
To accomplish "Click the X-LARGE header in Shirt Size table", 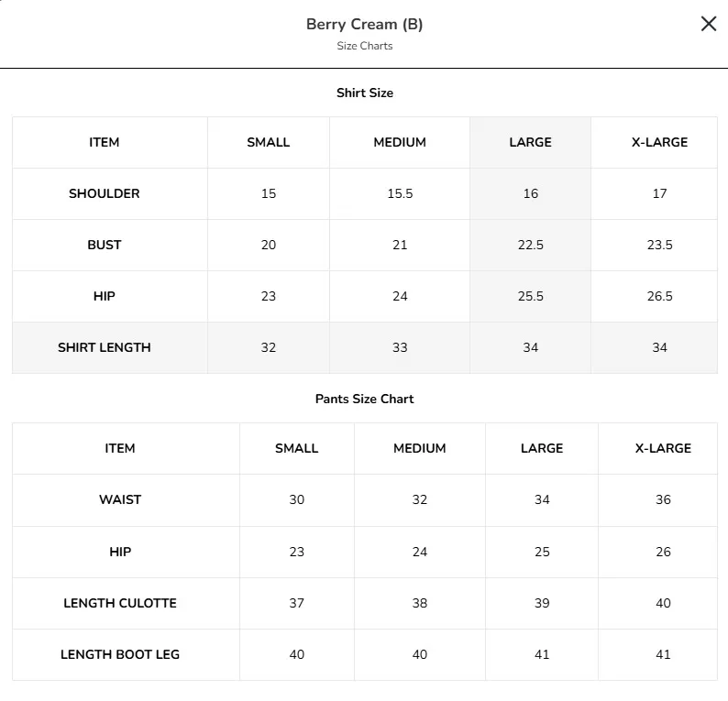I will (659, 142).
